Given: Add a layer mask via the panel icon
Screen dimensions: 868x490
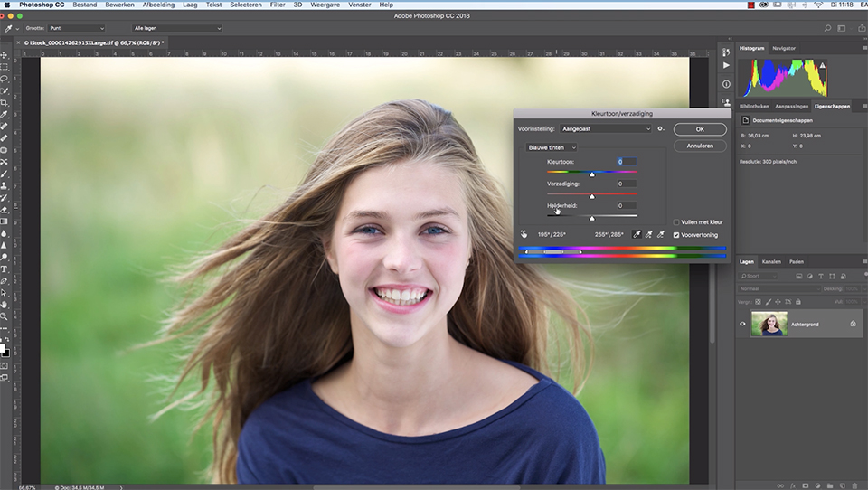Looking at the screenshot, I should click(x=806, y=485).
